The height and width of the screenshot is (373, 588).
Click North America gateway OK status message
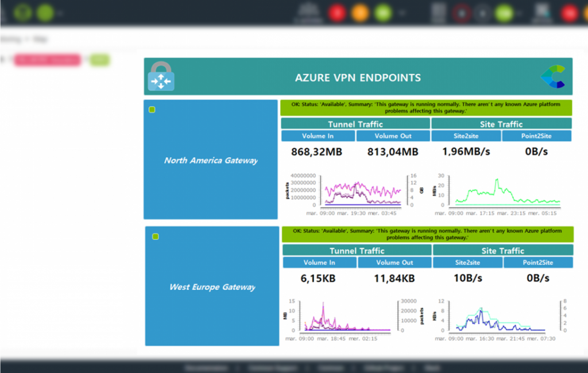tap(426, 107)
